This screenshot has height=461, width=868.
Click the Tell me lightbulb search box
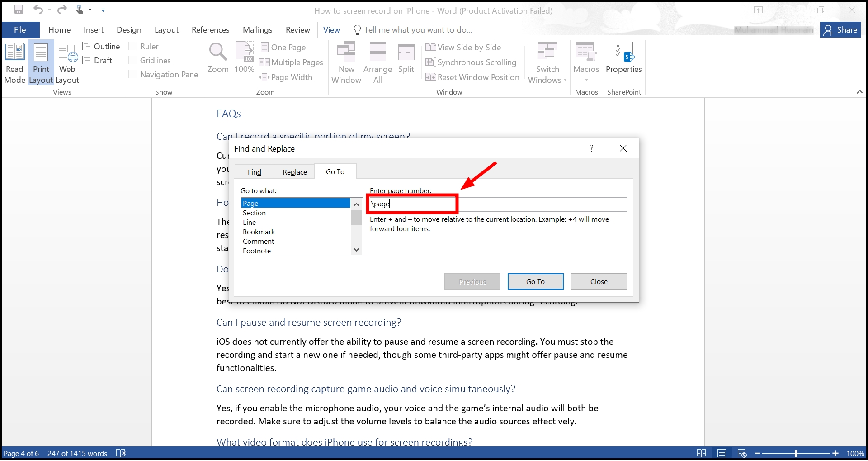coord(412,29)
